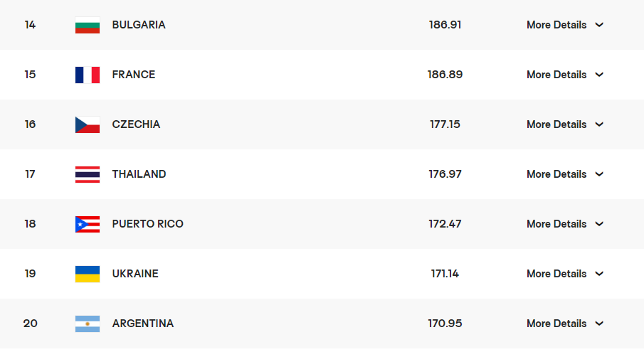This screenshot has height=352, width=644.
Task: Expand the chevron arrow in France's row
Action: (x=599, y=75)
